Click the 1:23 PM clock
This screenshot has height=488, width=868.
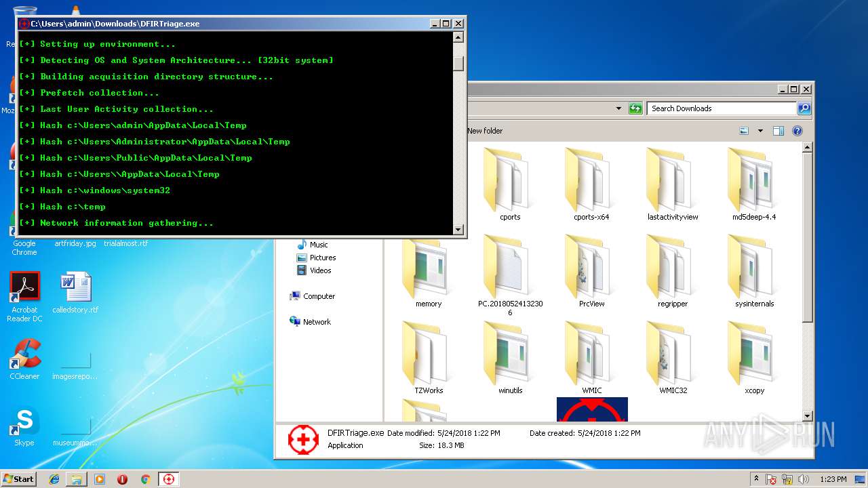click(833, 479)
